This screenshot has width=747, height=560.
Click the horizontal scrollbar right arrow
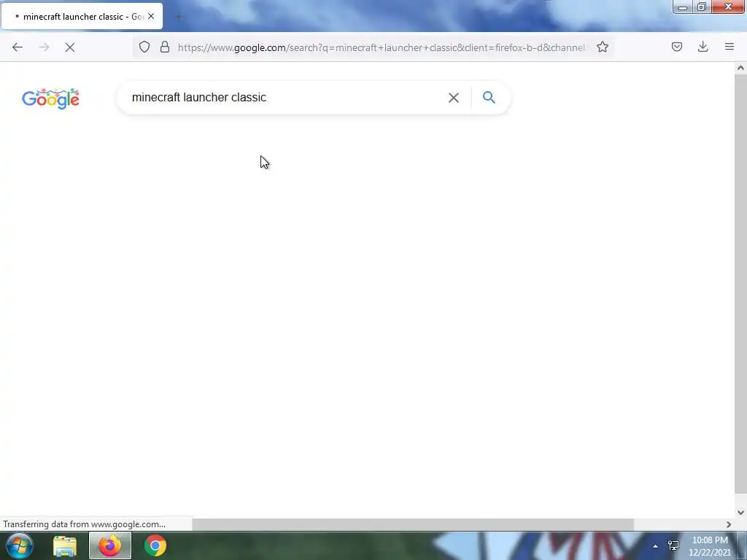click(x=729, y=524)
